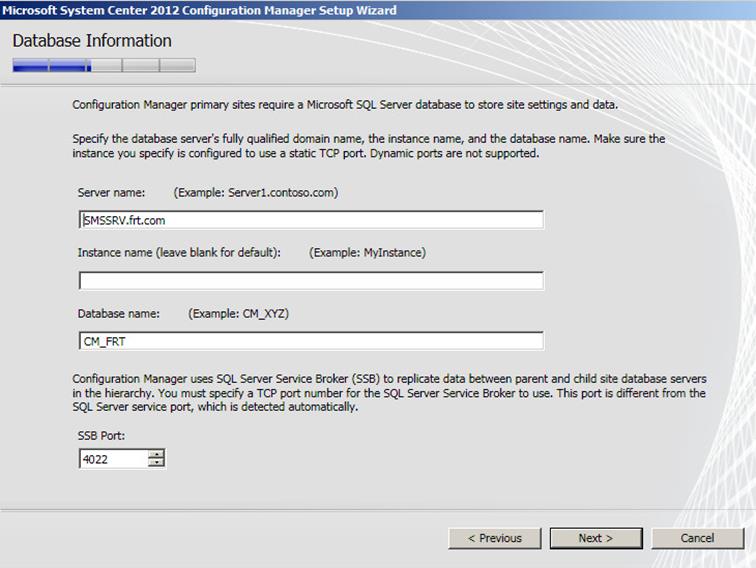Click the "Instance name (leave blank for default)" label
Image resolution: width=756 pixels, height=568 pixels.
(179, 253)
